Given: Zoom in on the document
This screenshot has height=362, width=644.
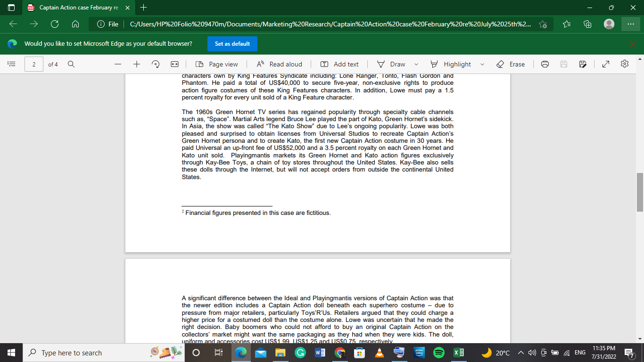Looking at the screenshot, I should (x=136, y=64).
